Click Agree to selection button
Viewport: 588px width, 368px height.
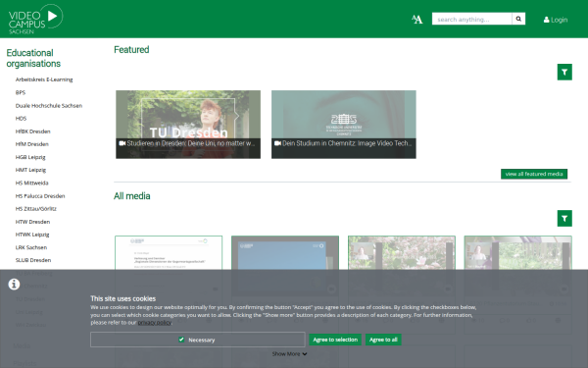[335, 340]
